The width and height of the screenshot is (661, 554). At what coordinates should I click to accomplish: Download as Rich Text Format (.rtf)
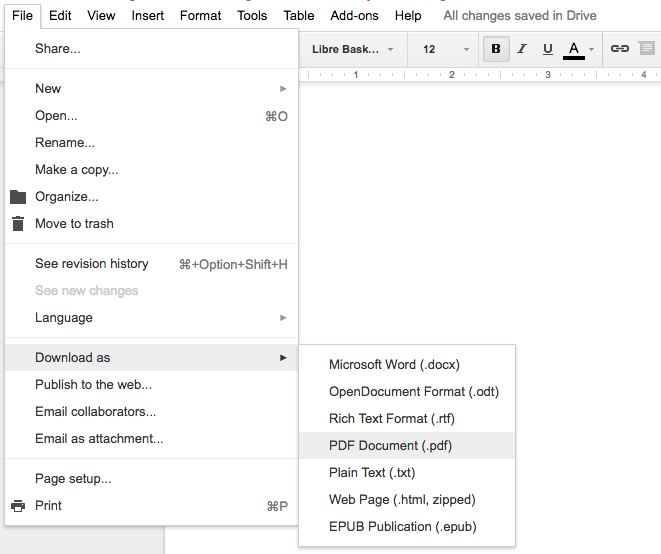[x=407, y=418]
